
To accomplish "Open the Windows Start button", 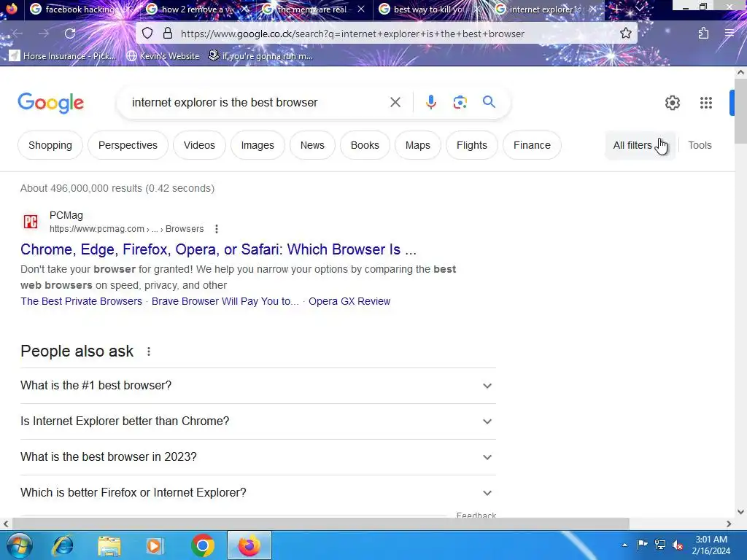I will coord(19,545).
